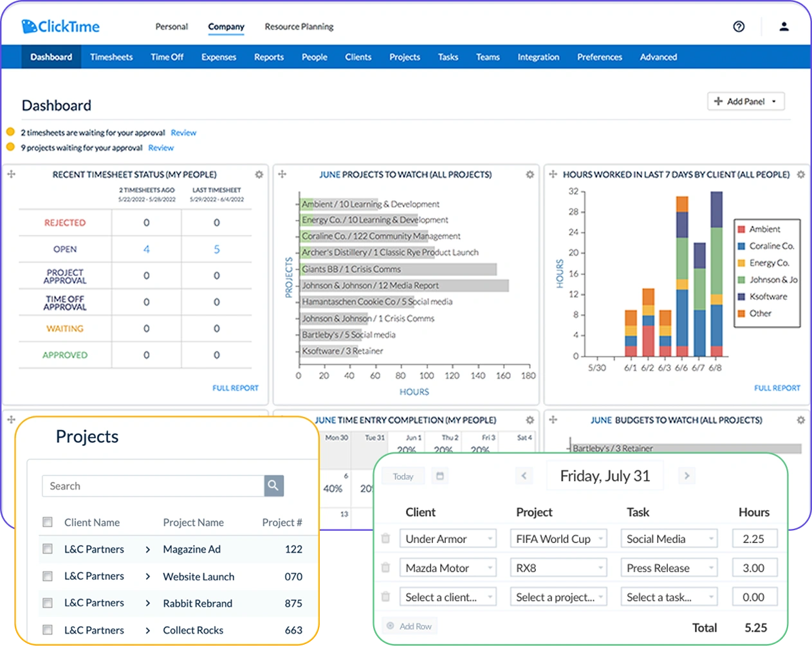812x646 pixels.
Task: Open the Projects tab in blue navbar
Action: (x=405, y=57)
